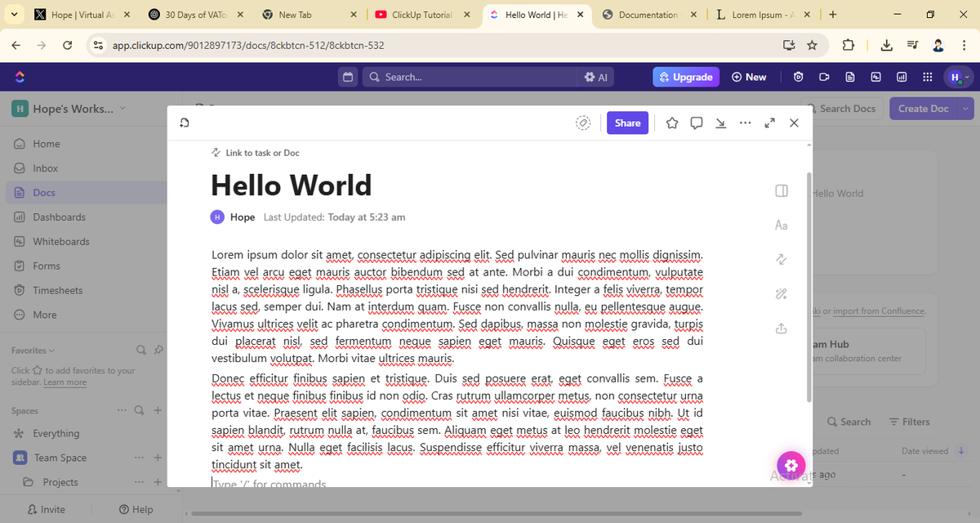The image size is (980, 523).
Task: Open the Team Space three-dot menu
Action: 139,458
